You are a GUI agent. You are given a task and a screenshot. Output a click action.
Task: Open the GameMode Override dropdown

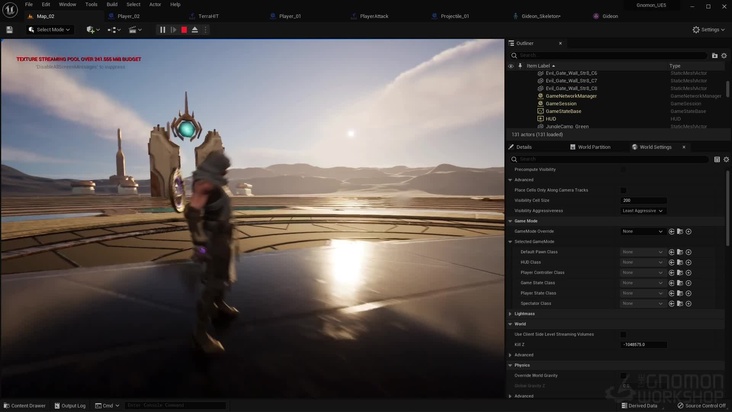(x=642, y=232)
